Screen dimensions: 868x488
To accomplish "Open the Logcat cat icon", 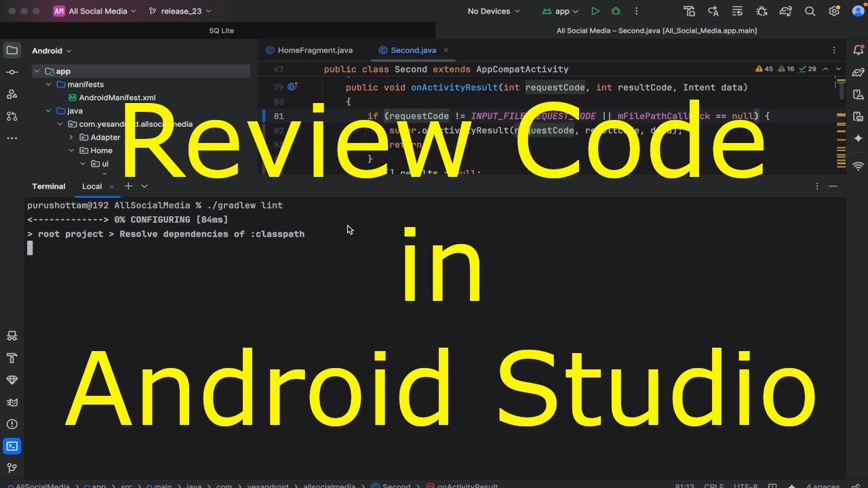I will point(12,402).
